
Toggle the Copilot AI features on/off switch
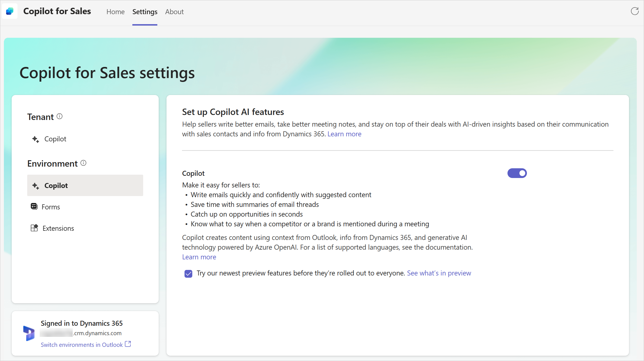[517, 173]
